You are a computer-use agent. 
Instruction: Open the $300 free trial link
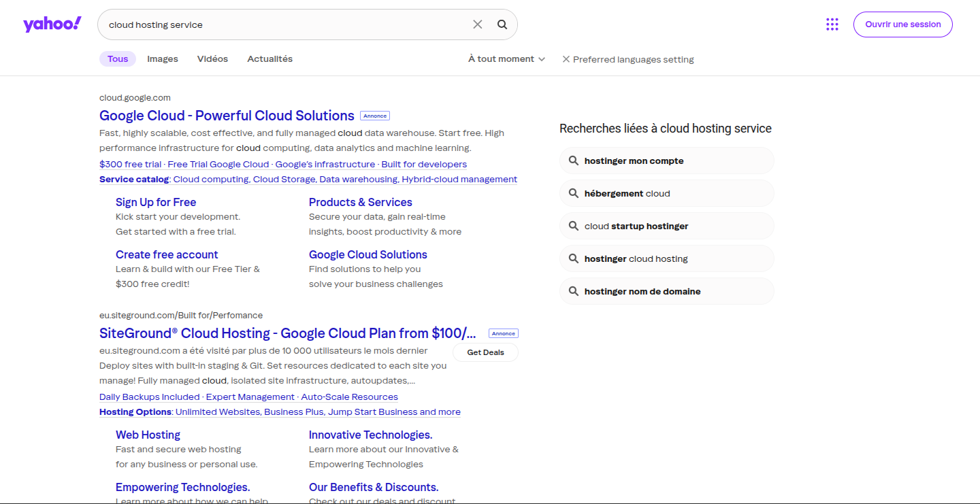pyautogui.click(x=131, y=165)
